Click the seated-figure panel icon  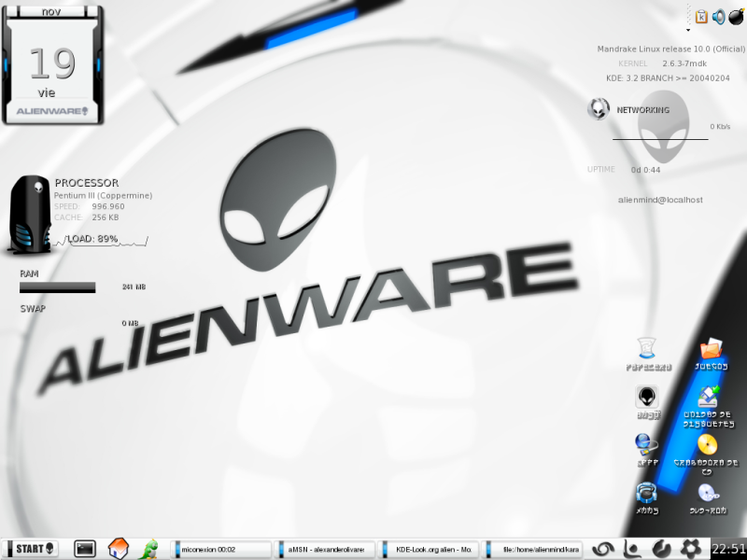(x=632, y=549)
